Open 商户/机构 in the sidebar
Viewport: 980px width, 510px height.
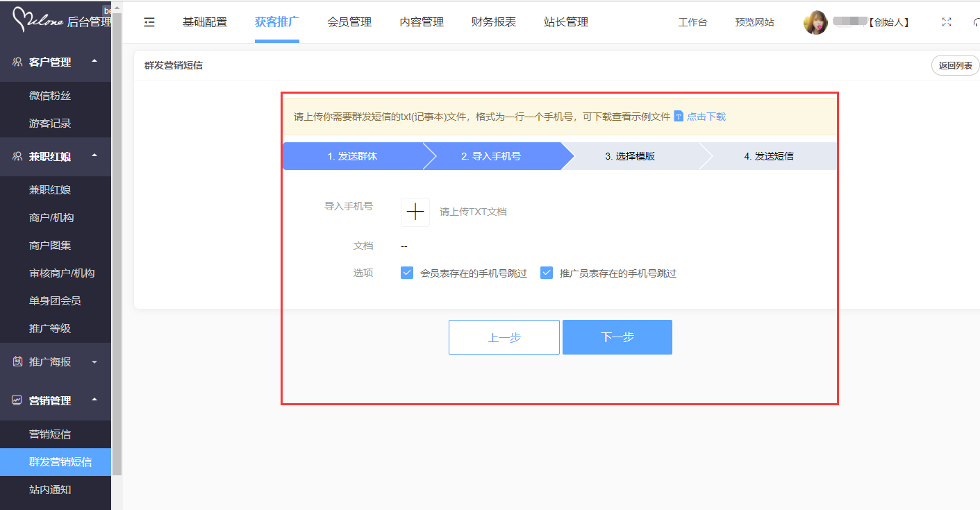[51, 218]
